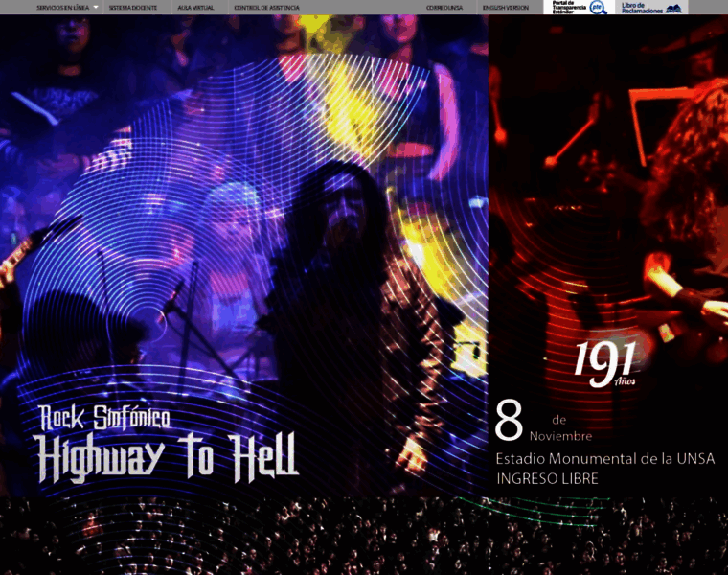Switch to English Version
The width and height of the screenshot is (728, 575).
506,8
